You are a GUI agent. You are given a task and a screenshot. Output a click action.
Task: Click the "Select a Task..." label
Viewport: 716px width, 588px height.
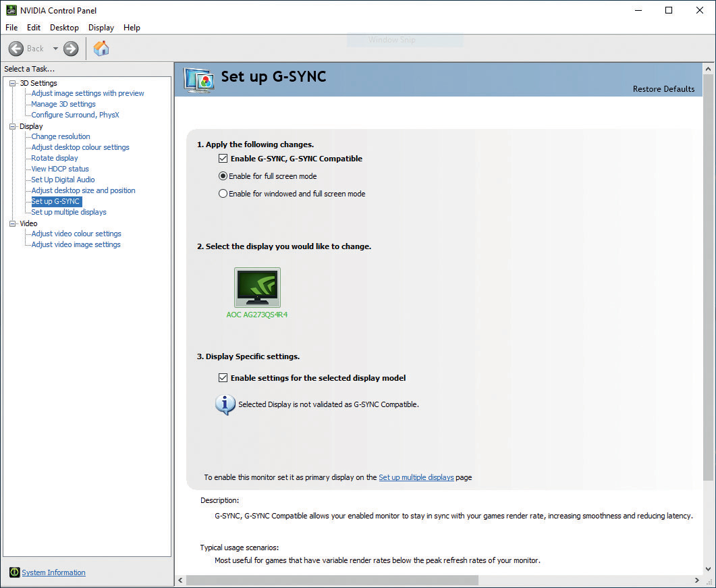(x=29, y=69)
